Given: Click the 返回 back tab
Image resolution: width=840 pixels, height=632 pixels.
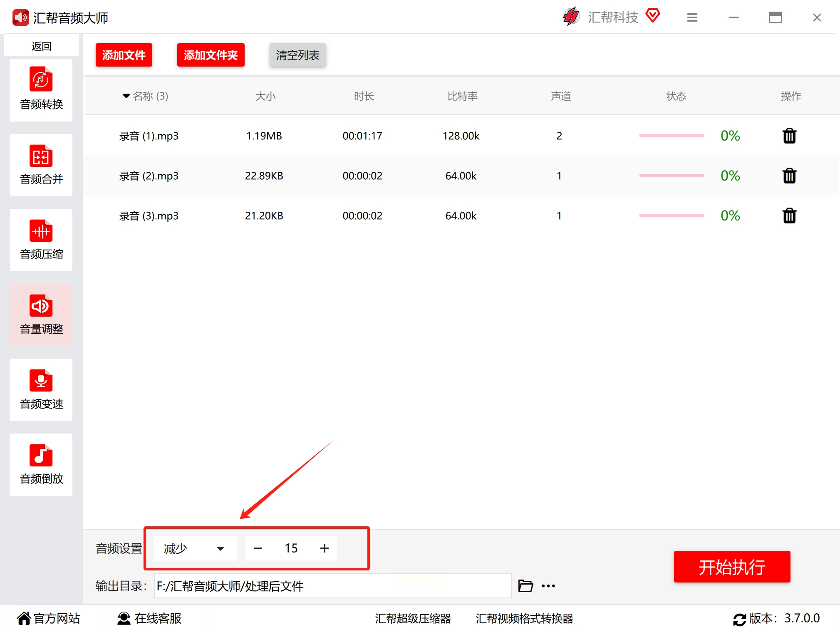Looking at the screenshot, I should tap(41, 46).
